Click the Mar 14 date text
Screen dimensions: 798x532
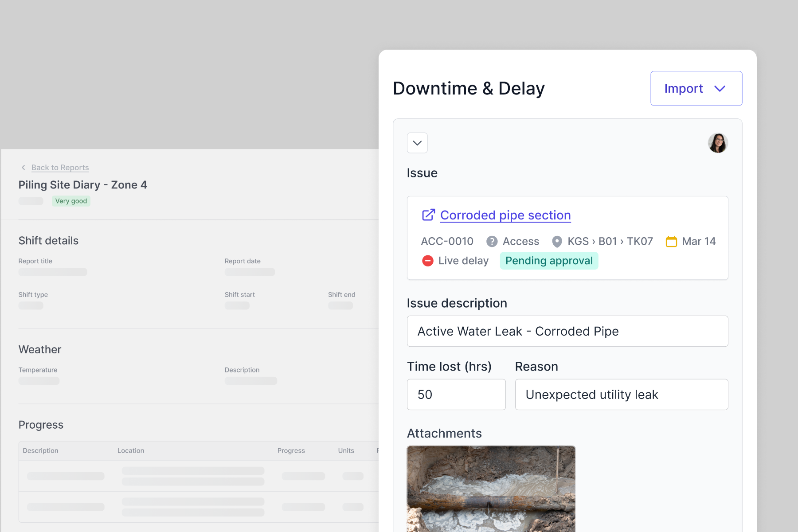coord(699,241)
